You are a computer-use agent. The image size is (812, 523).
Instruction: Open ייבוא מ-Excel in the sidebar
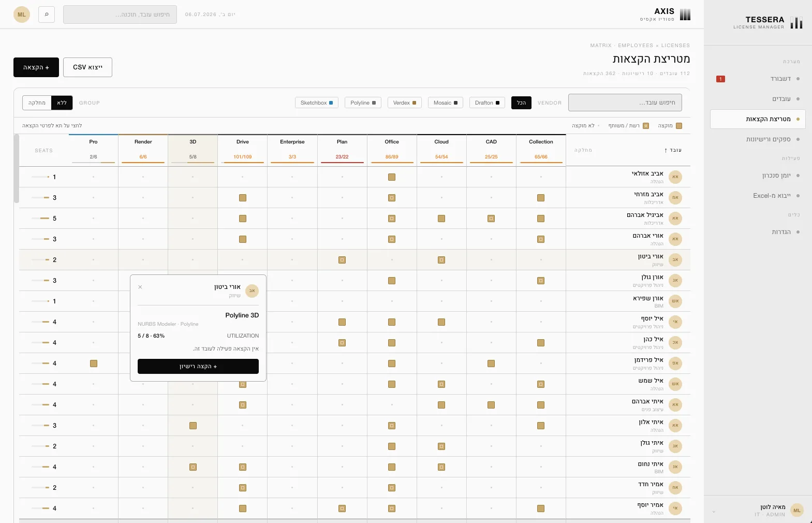coord(758,196)
